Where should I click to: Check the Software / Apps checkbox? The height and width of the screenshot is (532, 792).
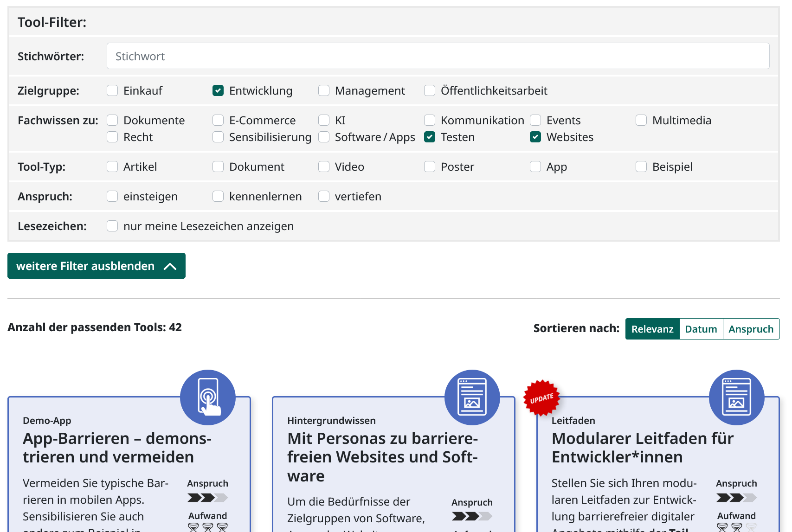pos(324,137)
